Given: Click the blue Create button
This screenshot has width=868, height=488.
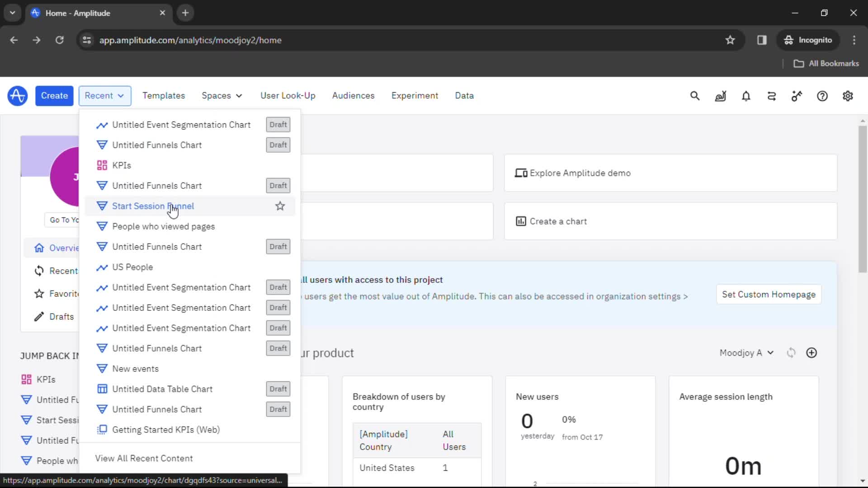Looking at the screenshot, I should [x=54, y=96].
